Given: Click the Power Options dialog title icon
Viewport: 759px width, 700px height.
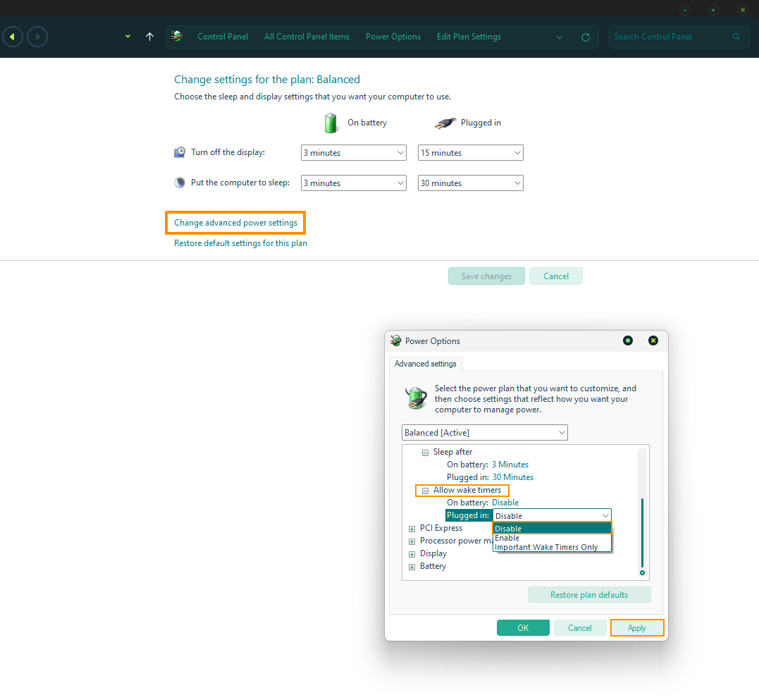Looking at the screenshot, I should click(x=396, y=340).
